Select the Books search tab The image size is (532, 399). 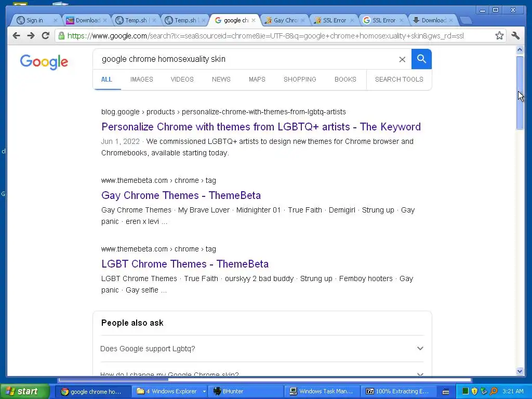click(345, 79)
